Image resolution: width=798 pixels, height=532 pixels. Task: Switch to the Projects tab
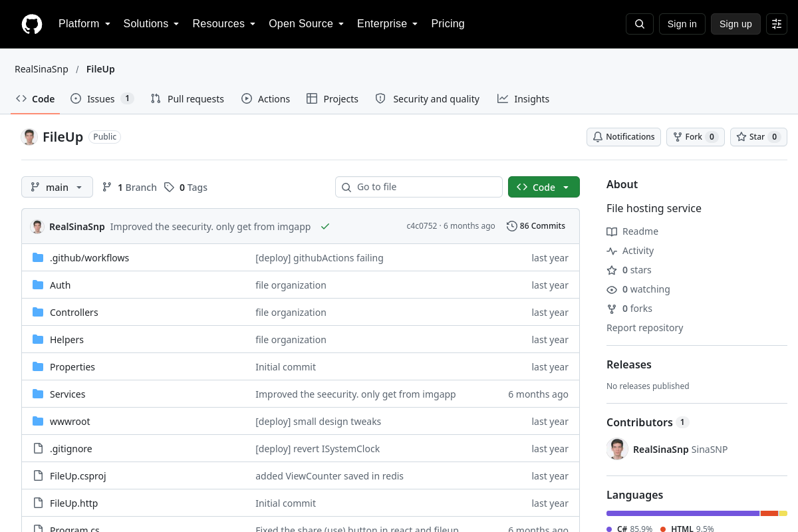click(x=332, y=98)
